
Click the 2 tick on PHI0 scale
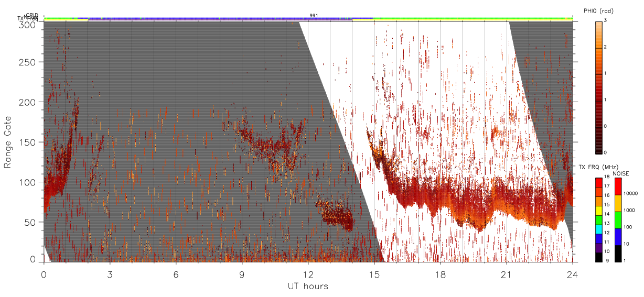click(x=606, y=48)
